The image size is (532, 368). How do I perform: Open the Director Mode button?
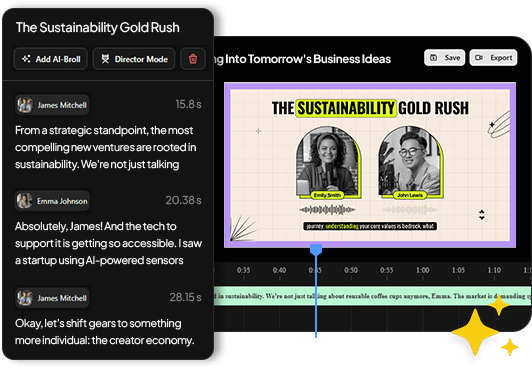pos(134,59)
